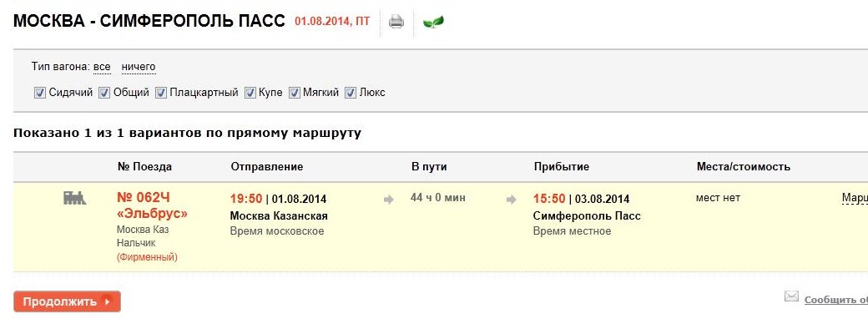
Task: Sort by Отправление column header
Action: [x=267, y=167]
